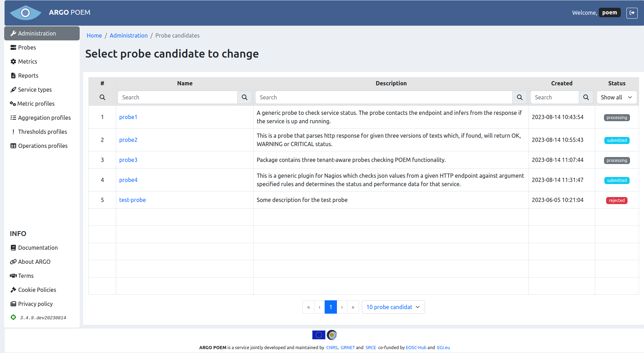Click the ARGO POEM eye logo
Viewport: 644px width, 353px height.
point(26,13)
